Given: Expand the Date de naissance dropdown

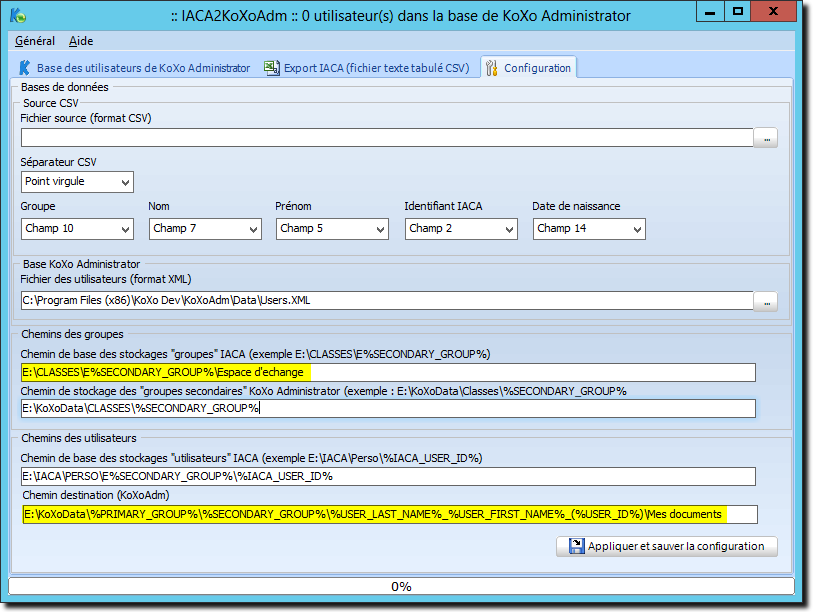Looking at the screenshot, I should (x=589, y=229).
